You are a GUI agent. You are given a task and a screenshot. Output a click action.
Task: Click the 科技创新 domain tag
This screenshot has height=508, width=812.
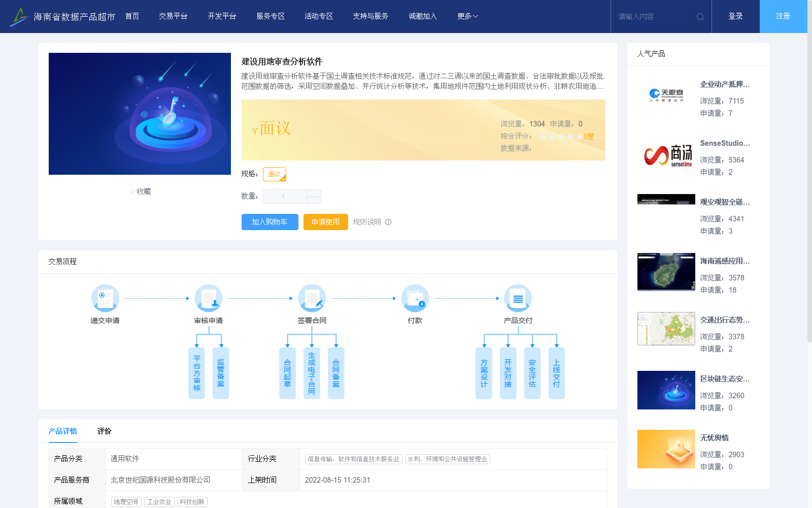pos(192,502)
